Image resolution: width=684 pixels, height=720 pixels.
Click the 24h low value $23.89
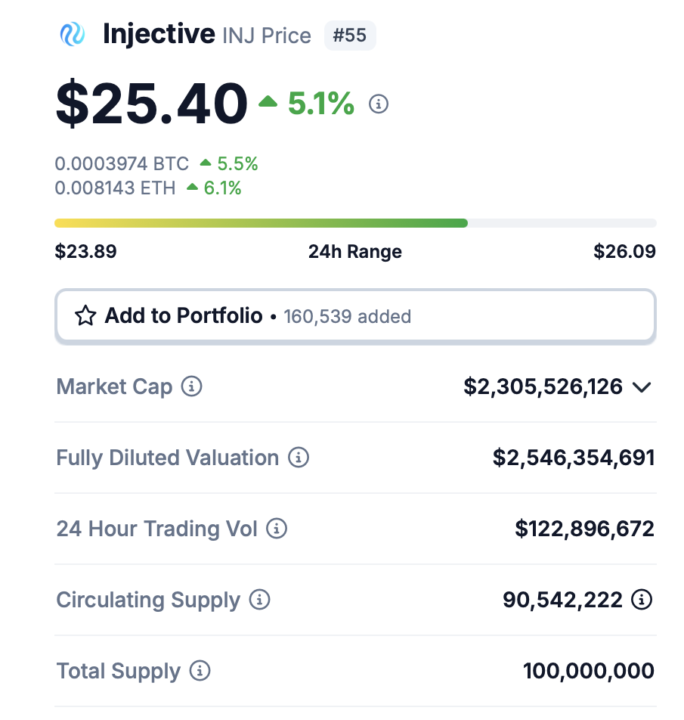[x=86, y=251]
